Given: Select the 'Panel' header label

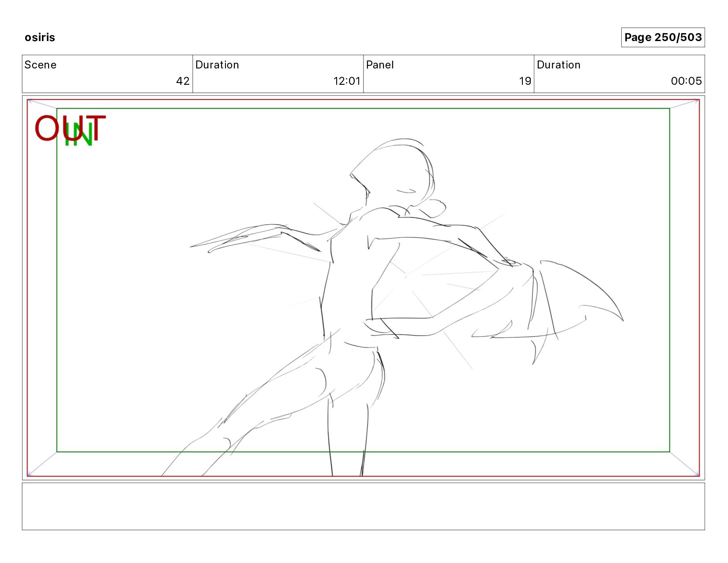Looking at the screenshot, I should [380, 65].
